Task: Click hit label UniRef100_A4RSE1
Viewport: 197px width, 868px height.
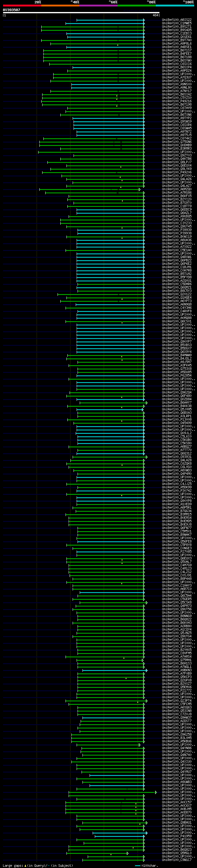Action: [177, 47]
